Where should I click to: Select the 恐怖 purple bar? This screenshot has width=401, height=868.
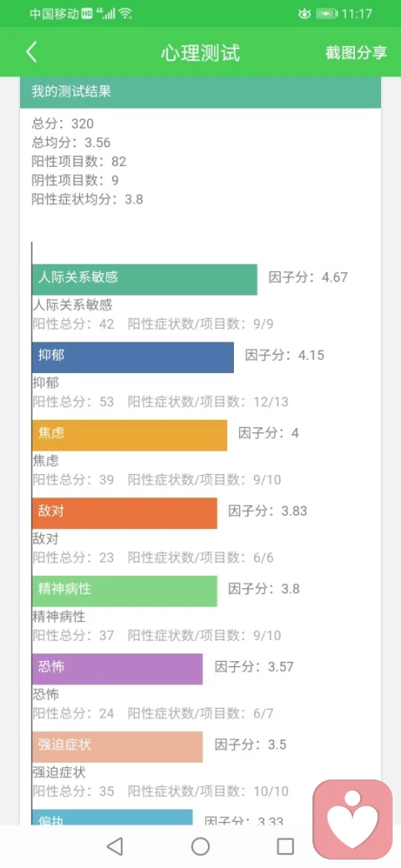[118, 669]
